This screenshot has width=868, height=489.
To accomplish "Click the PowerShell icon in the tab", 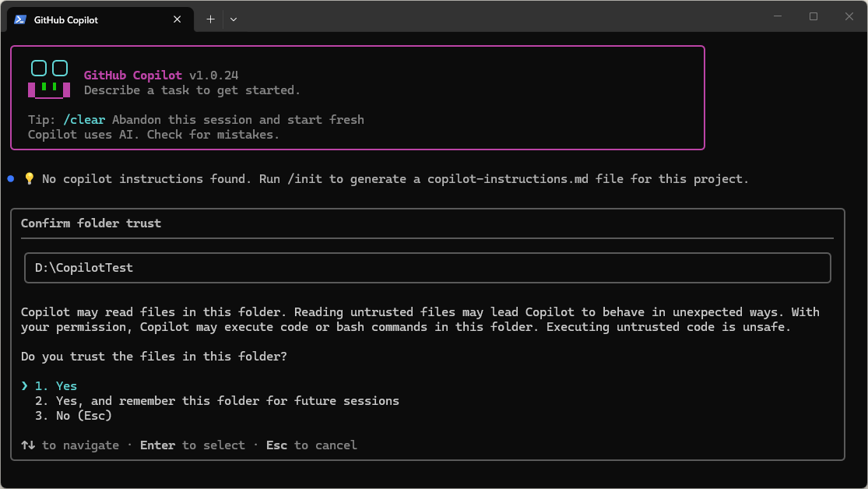I will 20,19.
